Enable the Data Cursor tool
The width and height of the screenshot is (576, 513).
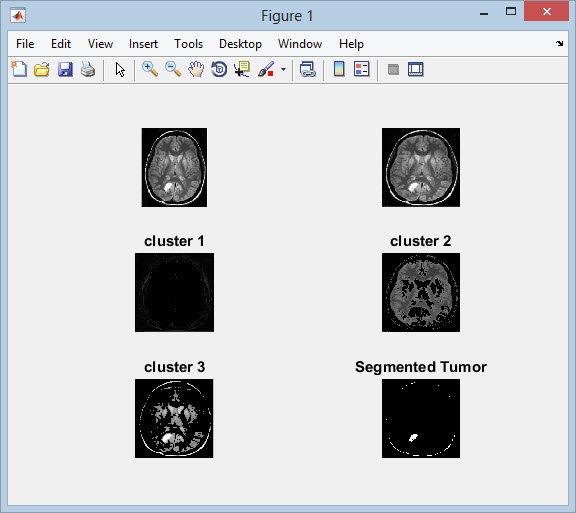point(242,69)
